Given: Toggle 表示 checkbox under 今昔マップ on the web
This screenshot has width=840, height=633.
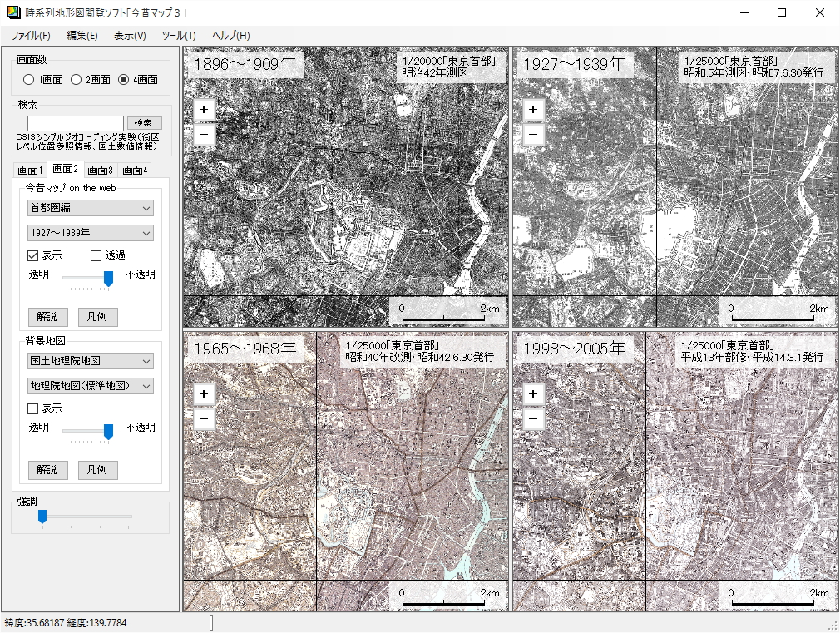Looking at the screenshot, I should [x=44, y=255].
